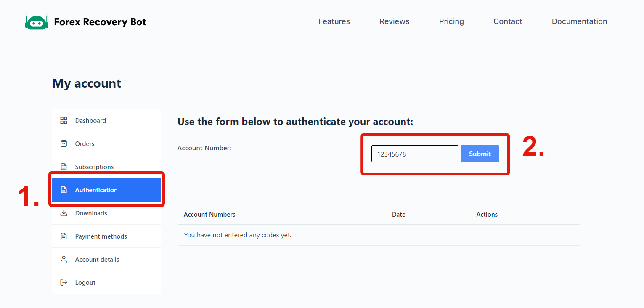This screenshot has width=644, height=308.
Task: Open Payment methods in sidebar
Action: [x=106, y=236]
